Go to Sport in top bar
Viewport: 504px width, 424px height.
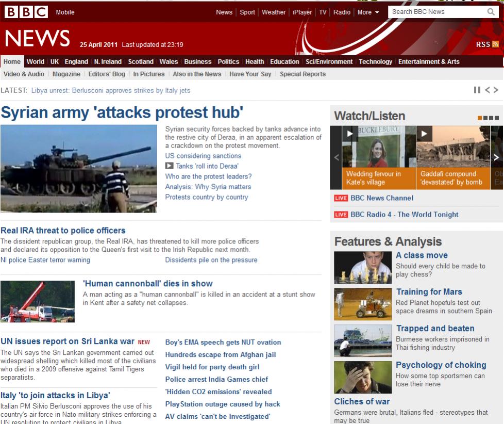(247, 12)
